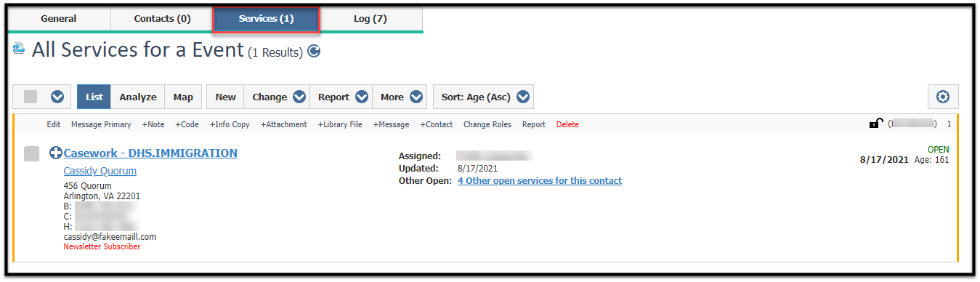The width and height of the screenshot is (980, 282).
Task: Check the Casework DHS.IMMIGRATION row checkbox
Action: pyautogui.click(x=31, y=153)
